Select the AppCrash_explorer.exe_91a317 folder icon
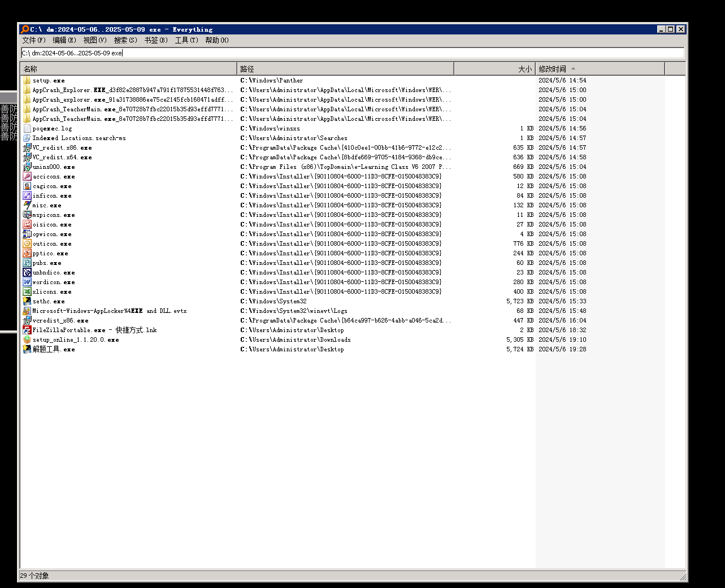 27,99
